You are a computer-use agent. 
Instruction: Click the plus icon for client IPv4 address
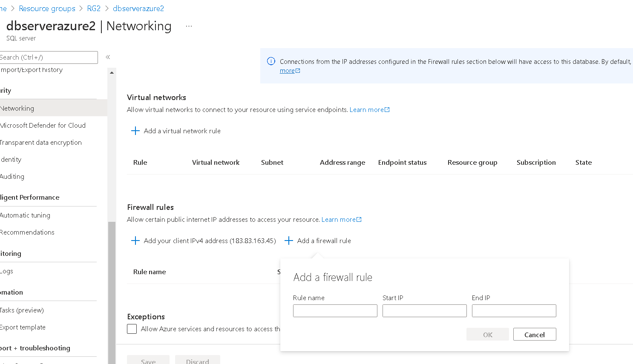[135, 241]
